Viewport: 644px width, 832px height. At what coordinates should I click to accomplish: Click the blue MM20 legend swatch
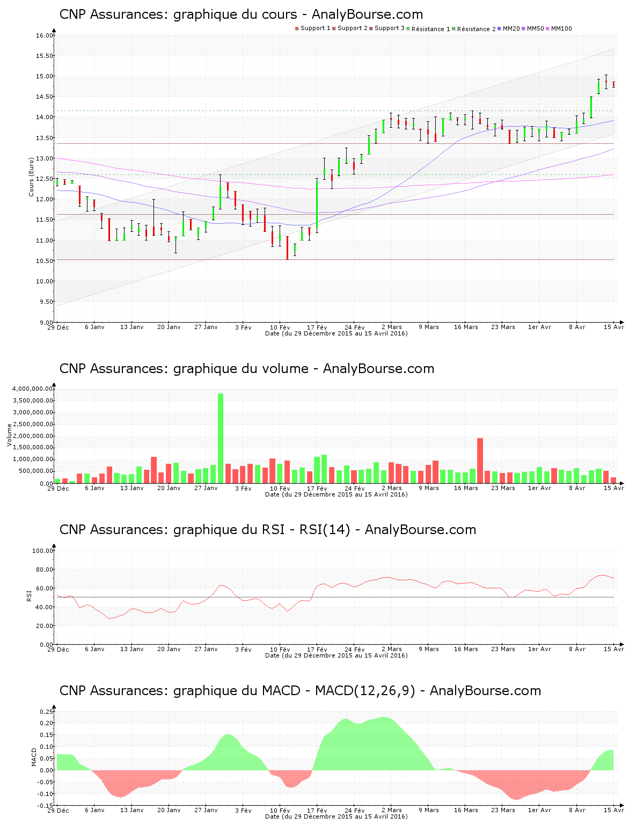coord(500,28)
